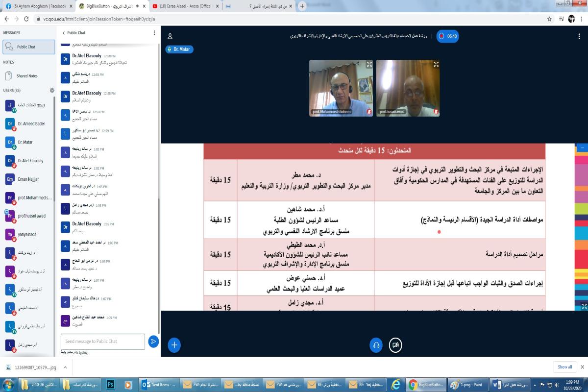The image size is (588, 392).
Task: Expand the download item options chevron
Action: pyautogui.click(x=65, y=367)
